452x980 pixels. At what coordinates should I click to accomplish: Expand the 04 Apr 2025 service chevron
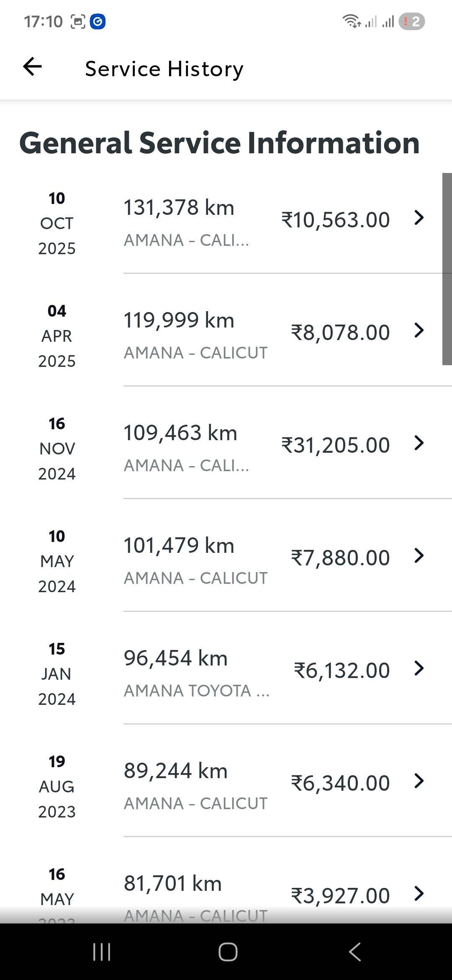pos(419,330)
